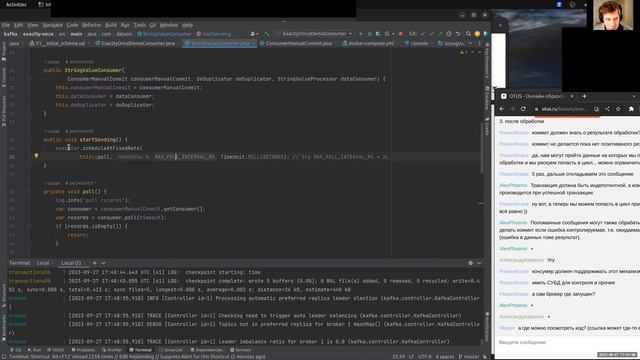
Task: Open the Navigate menu
Action: [53, 25]
